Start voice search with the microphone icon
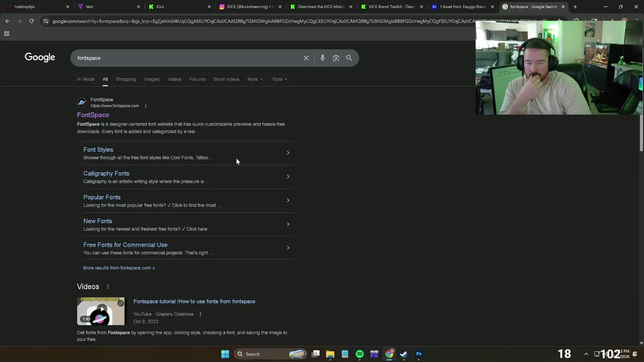Screen dimensions: 644x362 [x=323, y=58]
